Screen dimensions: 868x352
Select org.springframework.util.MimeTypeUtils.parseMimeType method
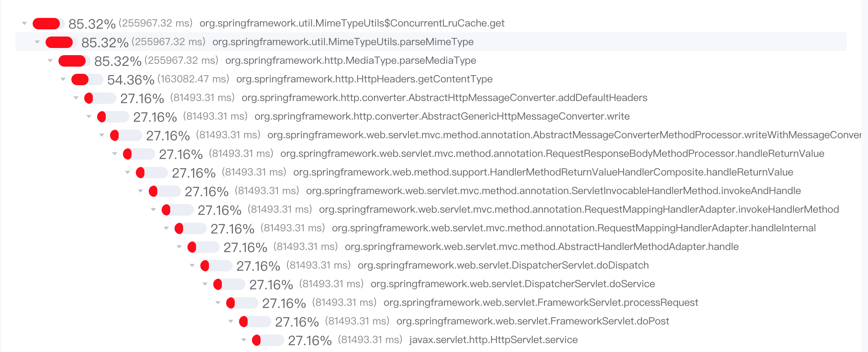tap(343, 42)
